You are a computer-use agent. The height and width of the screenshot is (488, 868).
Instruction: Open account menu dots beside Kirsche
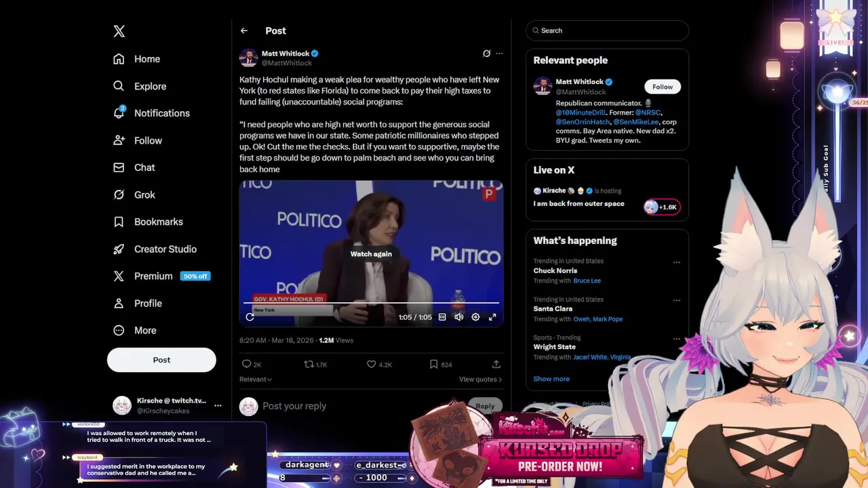218,405
